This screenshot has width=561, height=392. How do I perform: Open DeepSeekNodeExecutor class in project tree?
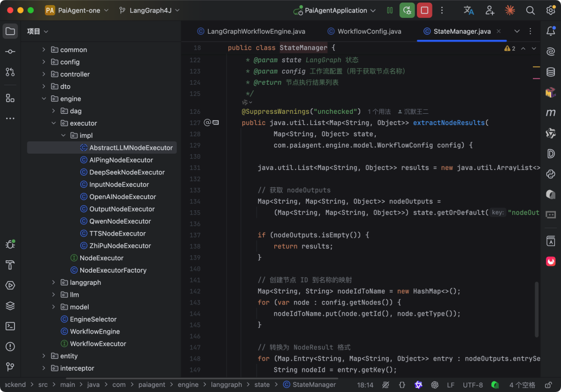(x=127, y=172)
